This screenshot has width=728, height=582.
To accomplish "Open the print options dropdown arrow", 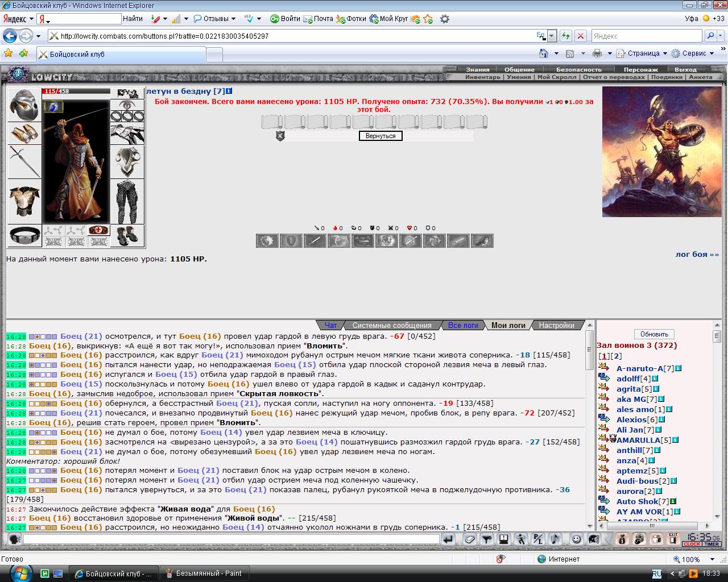I will 609,53.
